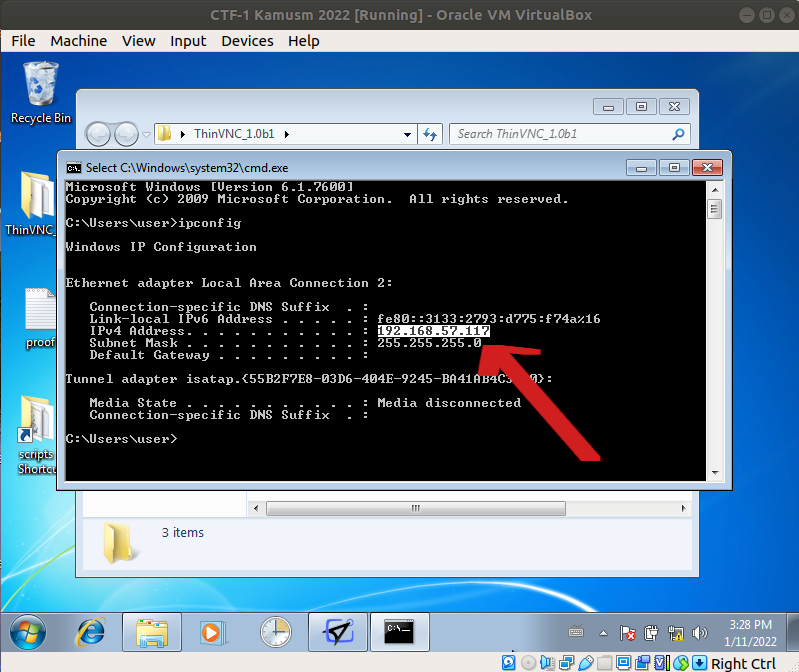Click the Explorer horizontal scrollbar right arrow

[683, 508]
